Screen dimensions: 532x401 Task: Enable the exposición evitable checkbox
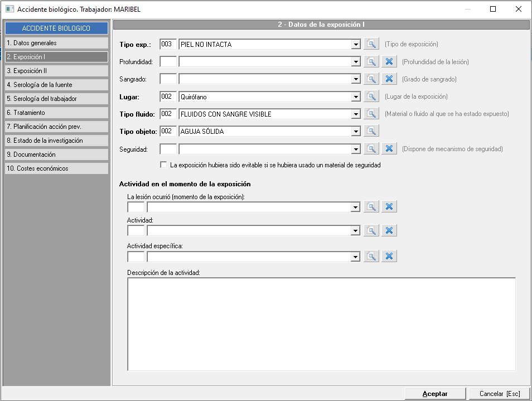click(163, 165)
